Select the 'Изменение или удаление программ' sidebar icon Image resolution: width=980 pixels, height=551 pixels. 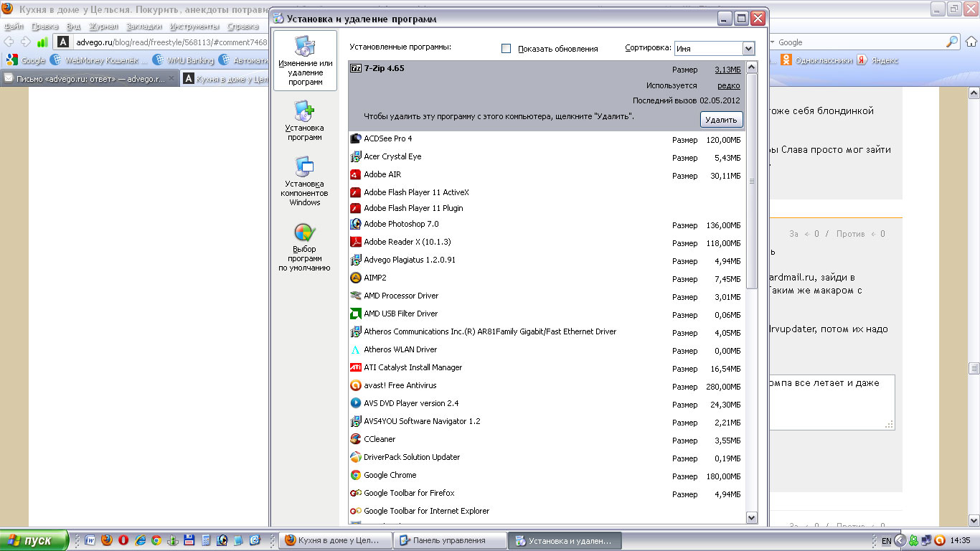305,61
